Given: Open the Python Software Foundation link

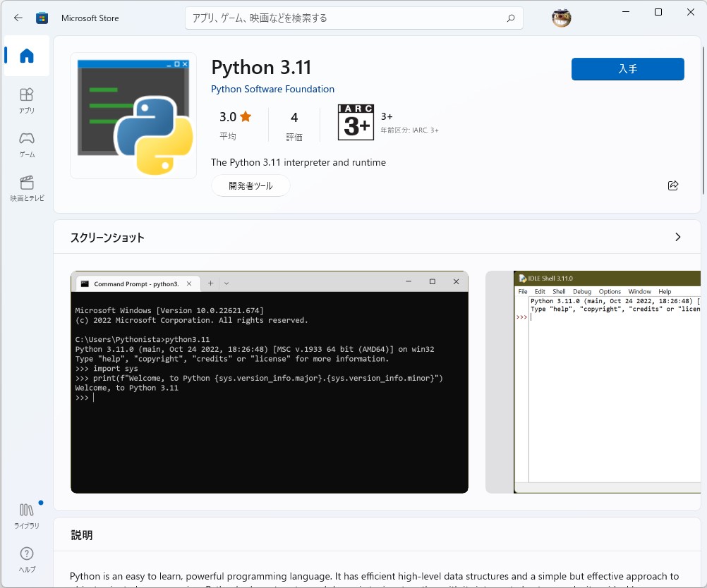Looking at the screenshot, I should point(272,89).
